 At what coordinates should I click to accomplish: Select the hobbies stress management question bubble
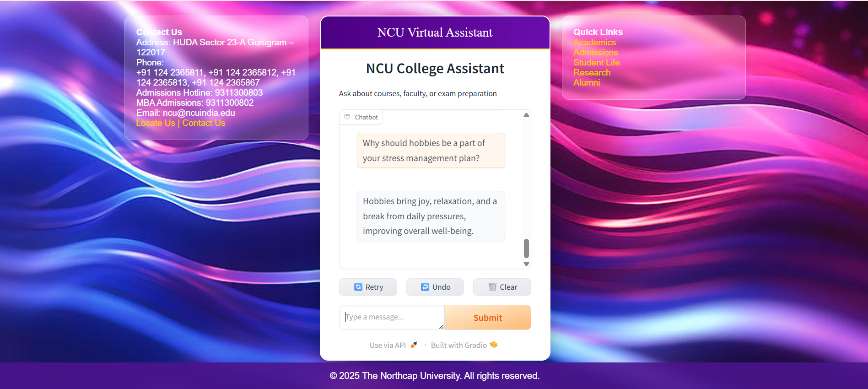(x=431, y=151)
